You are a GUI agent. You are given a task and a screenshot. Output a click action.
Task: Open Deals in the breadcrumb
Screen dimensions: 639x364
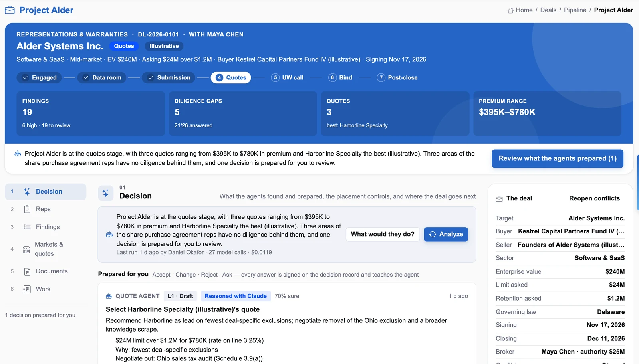tap(548, 10)
